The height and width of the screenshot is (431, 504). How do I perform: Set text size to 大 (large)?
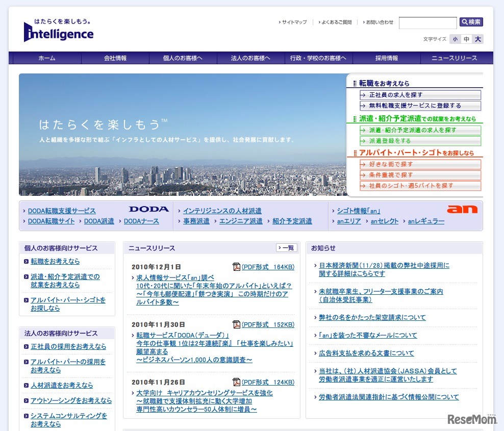coord(477,39)
